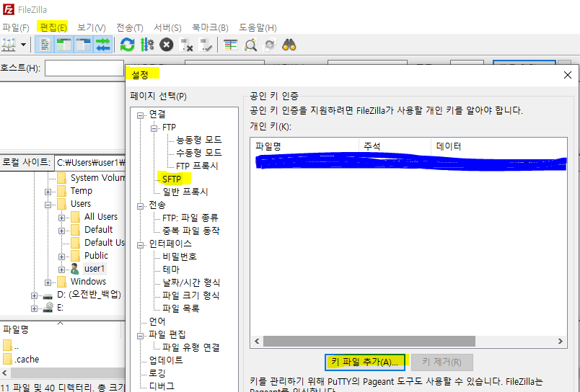This screenshot has height=392, width=580.
Task: Open the 편집(E) menu
Action: tap(53, 27)
